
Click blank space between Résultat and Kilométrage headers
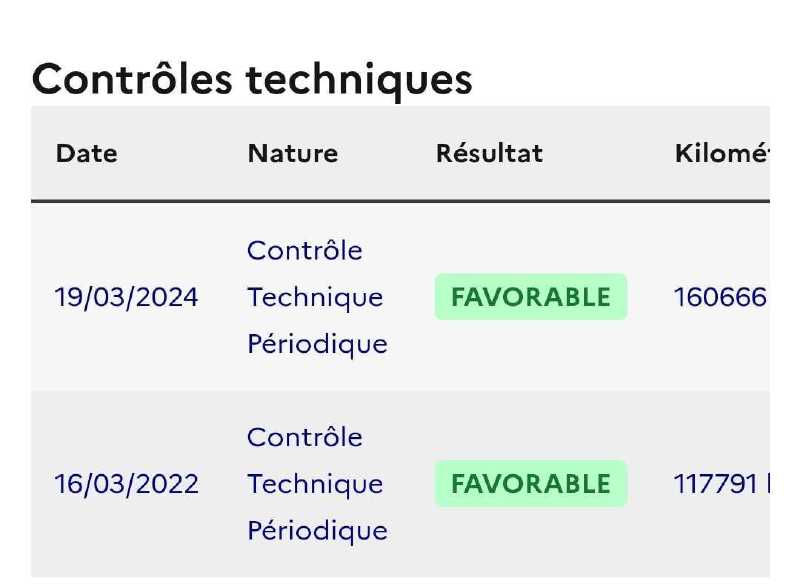point(609,154)
